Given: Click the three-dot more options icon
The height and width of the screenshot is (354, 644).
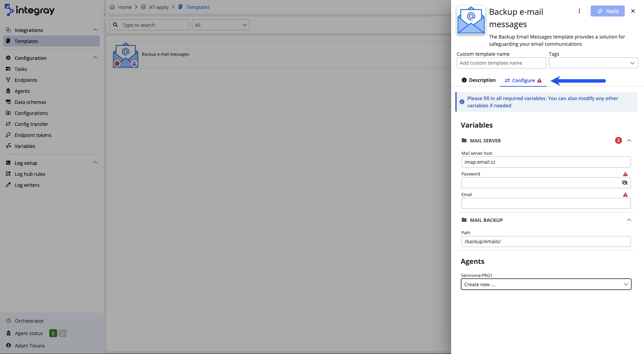Looking at the screenshot, I should point(579,11).
